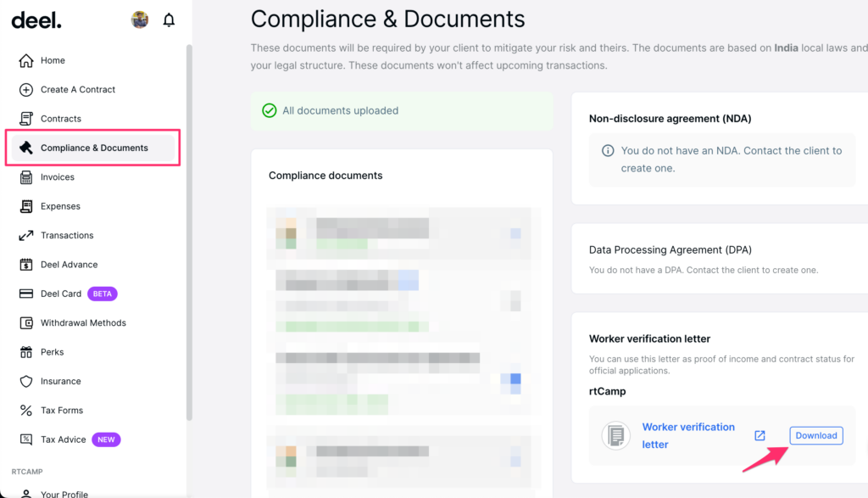Click the green All documents uploaded checkmark
Screen dimensions: 868x498
(x=269, y=111)
